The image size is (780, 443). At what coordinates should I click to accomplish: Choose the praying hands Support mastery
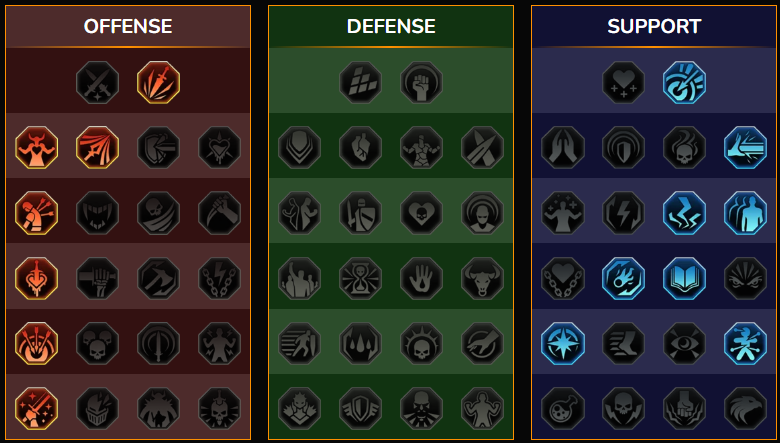coord(563,148)
